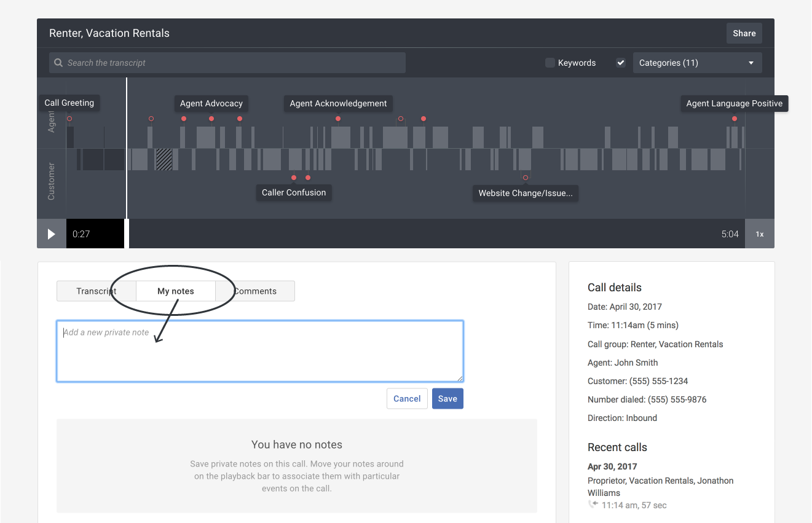This screenshot has width=812, height=523.
Task: Focus the Add a new private note field
Action: (259, 351)
